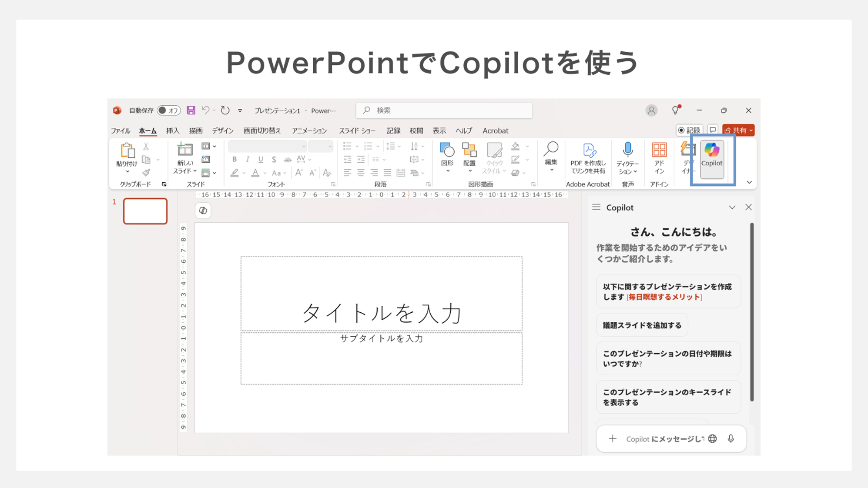Open the slide Layout dropdown
Image resolution: width=868 pixels, height=488 pixels.
pyautogui.click(x=208, y=147)
